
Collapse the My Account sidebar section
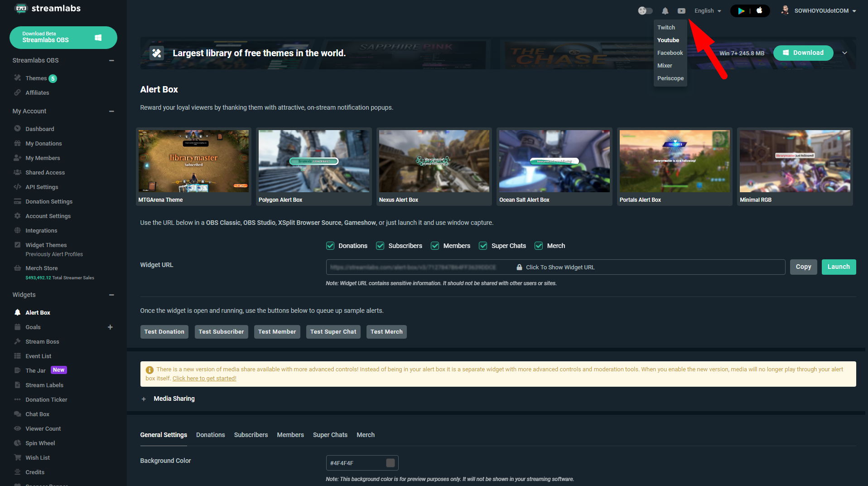click(111, 111)
